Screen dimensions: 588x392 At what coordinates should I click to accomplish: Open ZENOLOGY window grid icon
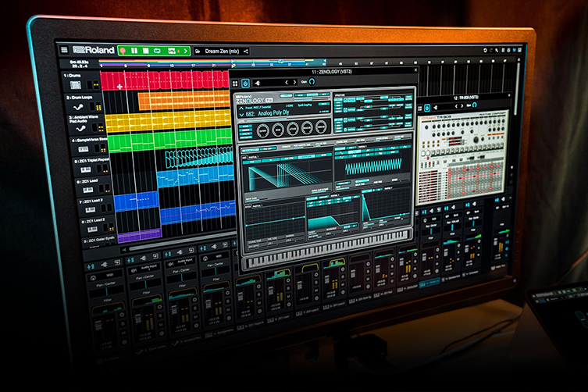(x=235, y=84)
